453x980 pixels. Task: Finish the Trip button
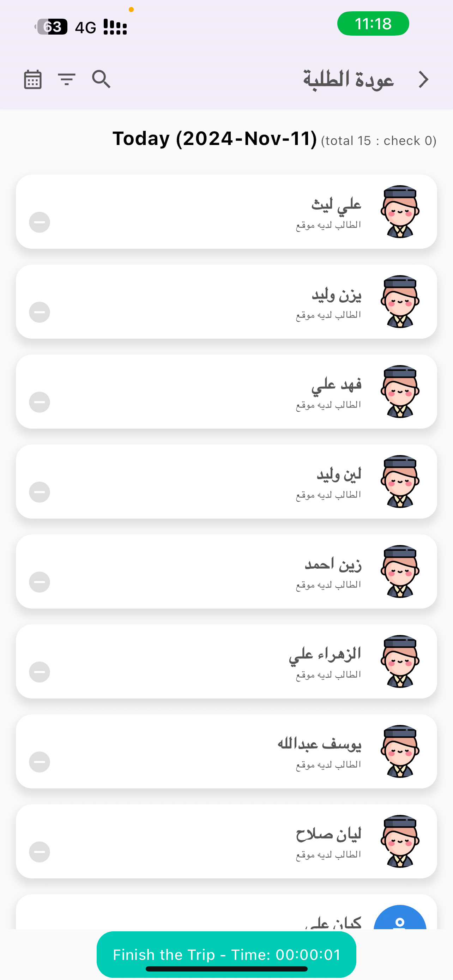[226, 954]
